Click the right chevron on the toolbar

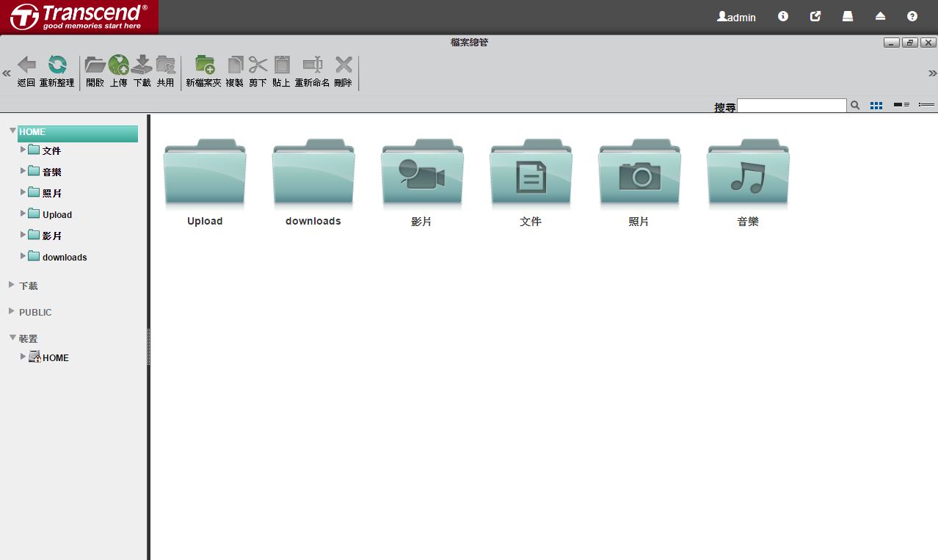point(933,73)
